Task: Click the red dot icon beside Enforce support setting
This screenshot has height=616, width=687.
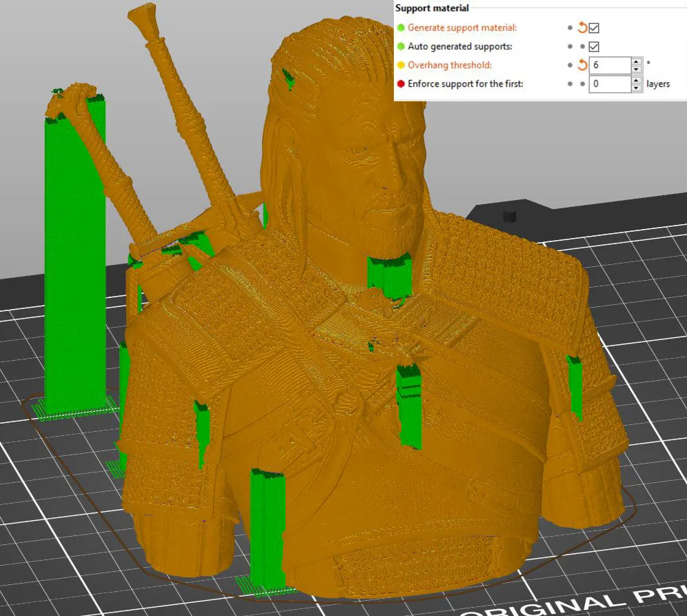Action: coord(402,83)
